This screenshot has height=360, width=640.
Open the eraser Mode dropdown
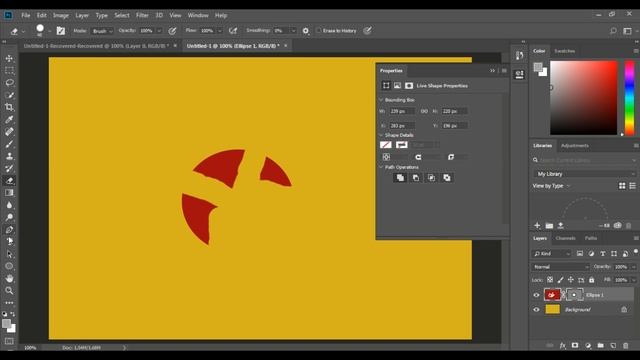point(102,31)
